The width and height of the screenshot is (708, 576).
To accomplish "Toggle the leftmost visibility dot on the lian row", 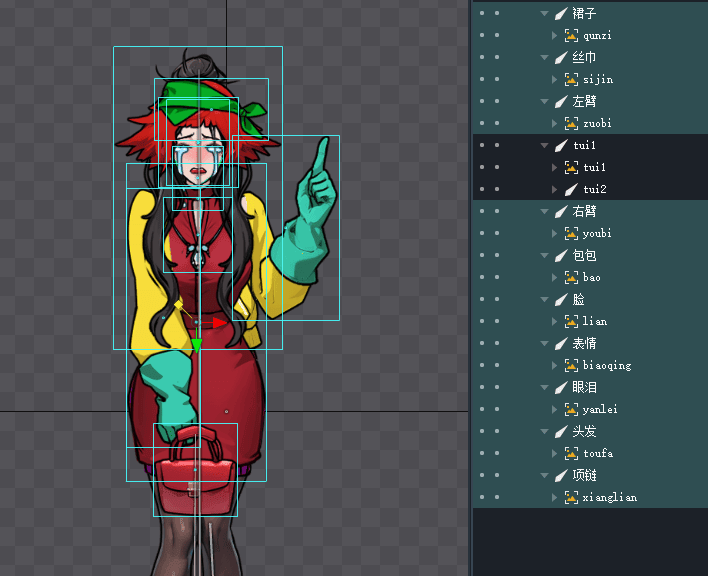I will (x=482, y=321).
